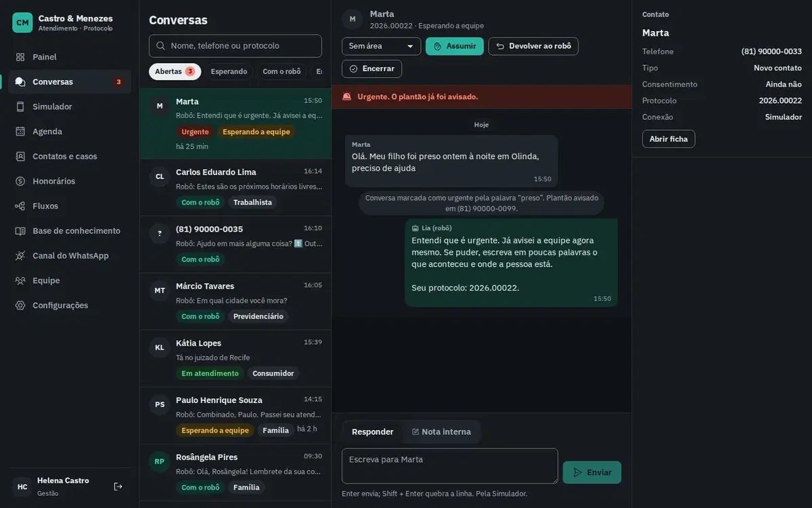This screenshot has height=508, width=812.
Task: Open the Painel dashboard icon
Action: point(20,57)
